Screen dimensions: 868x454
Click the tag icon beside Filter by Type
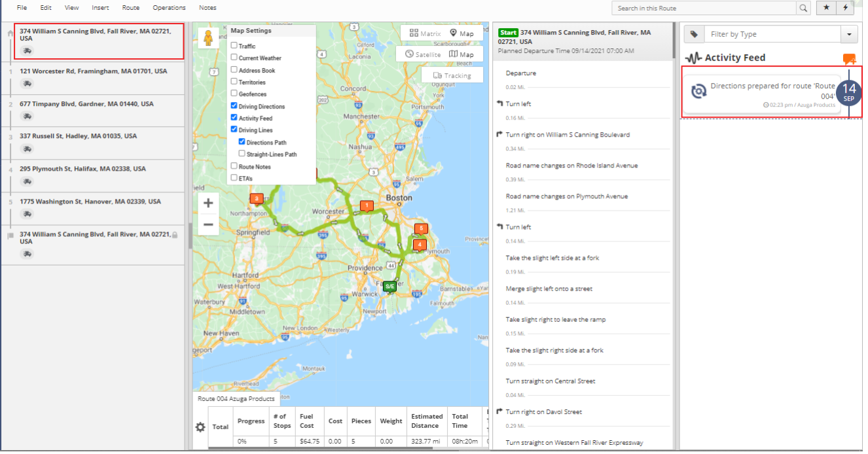694,34
